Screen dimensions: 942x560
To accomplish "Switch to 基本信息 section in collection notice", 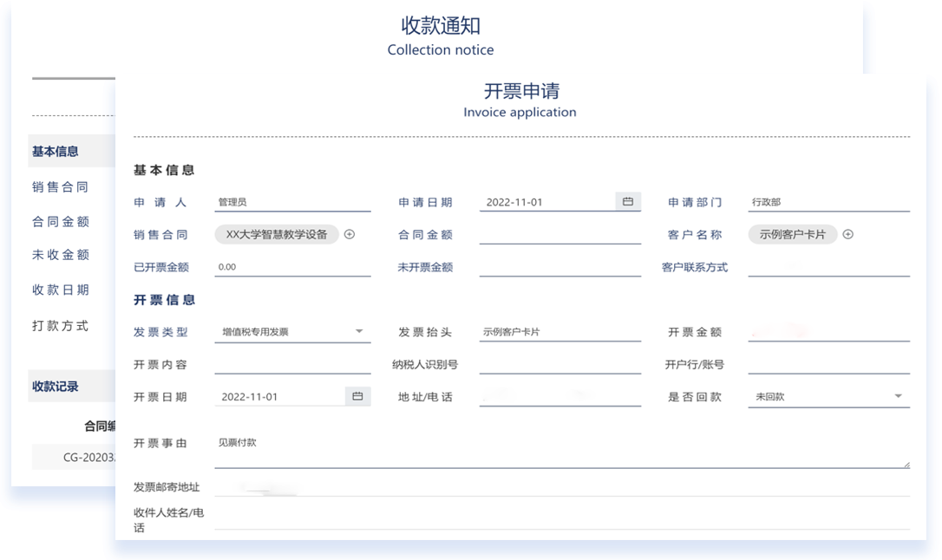I will point(56,152).
